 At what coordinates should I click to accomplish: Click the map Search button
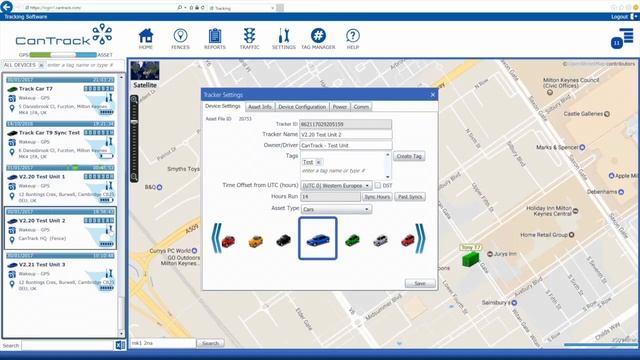(211, 343)
